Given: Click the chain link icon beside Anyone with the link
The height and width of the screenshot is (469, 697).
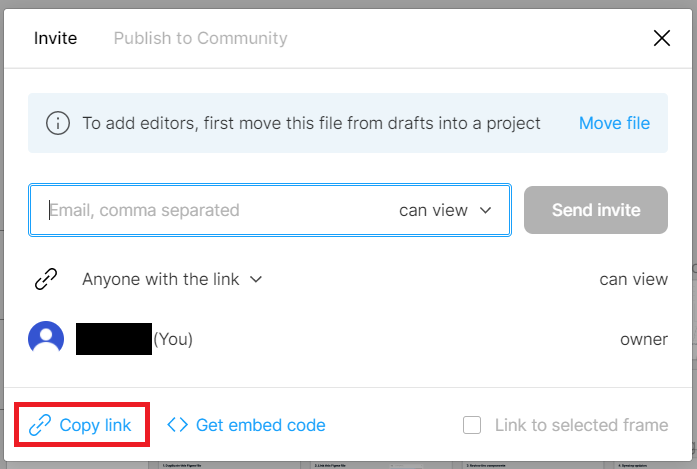Looking at the screenshot, I should click(x=46, y=279).
